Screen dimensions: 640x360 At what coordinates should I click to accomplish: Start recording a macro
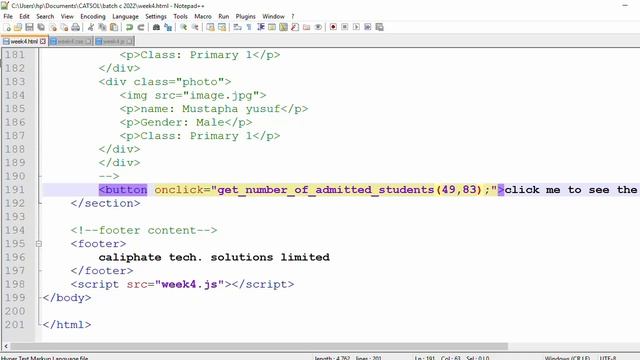333,27
